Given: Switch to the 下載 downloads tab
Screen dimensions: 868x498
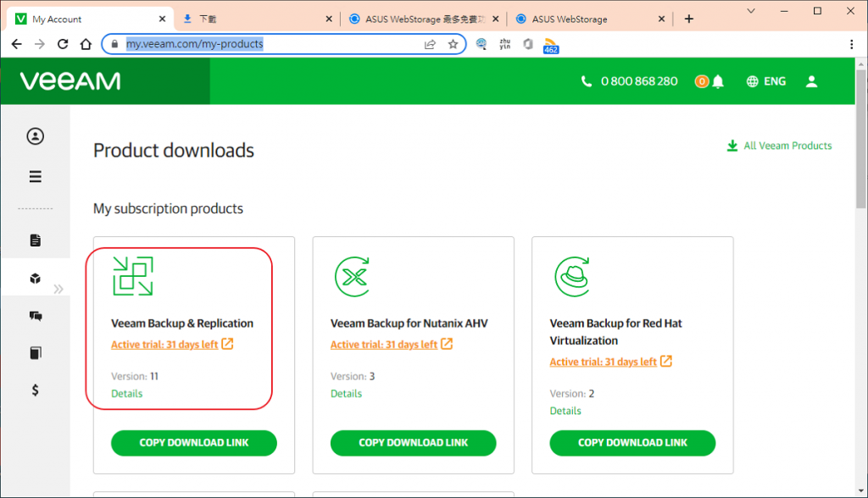Looking at the screenshot, I should [x=257, y=19].
